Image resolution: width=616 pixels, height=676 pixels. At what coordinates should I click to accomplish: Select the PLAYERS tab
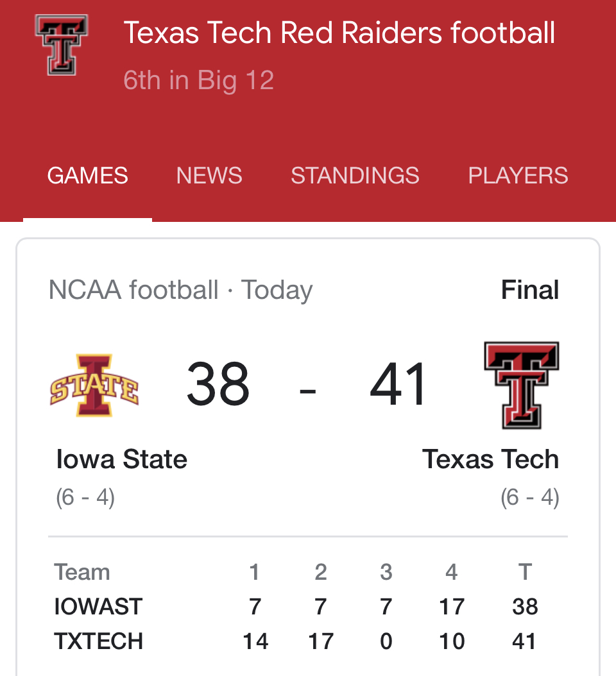[518, 176]
